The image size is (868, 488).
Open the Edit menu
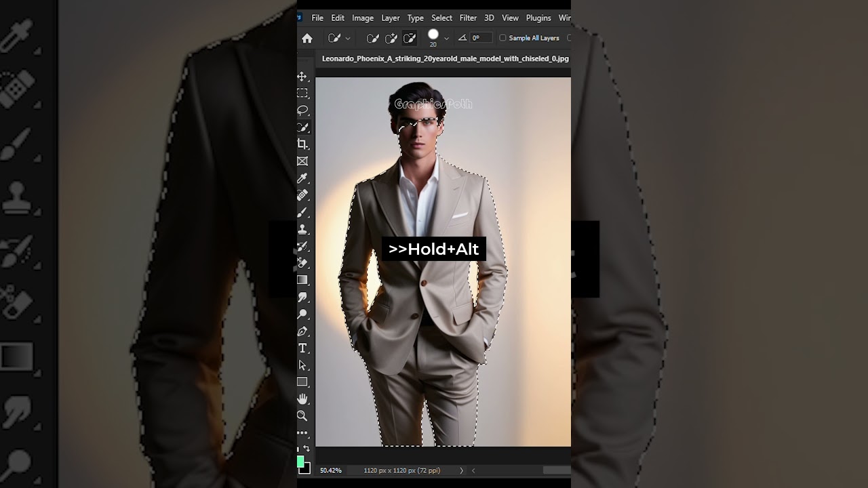tap(338, 18)
